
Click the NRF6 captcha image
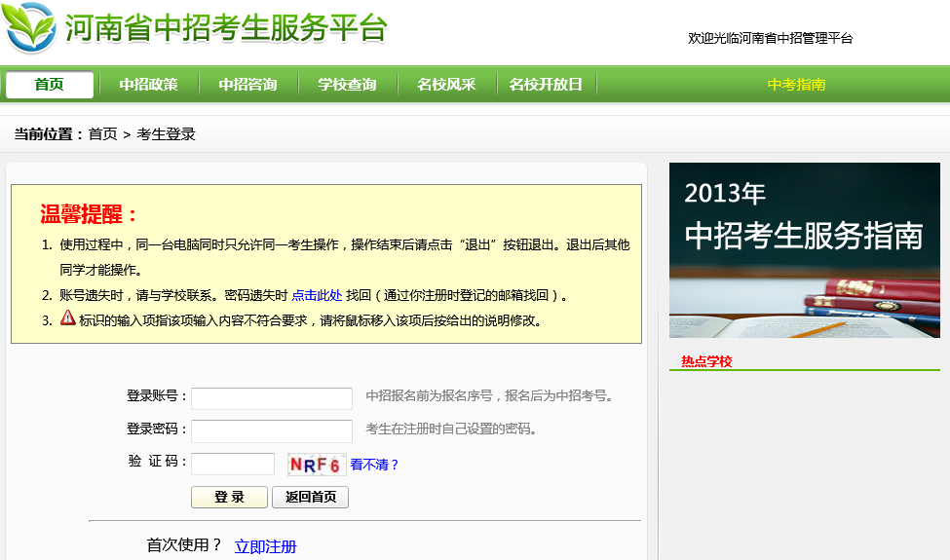point(316,465)
